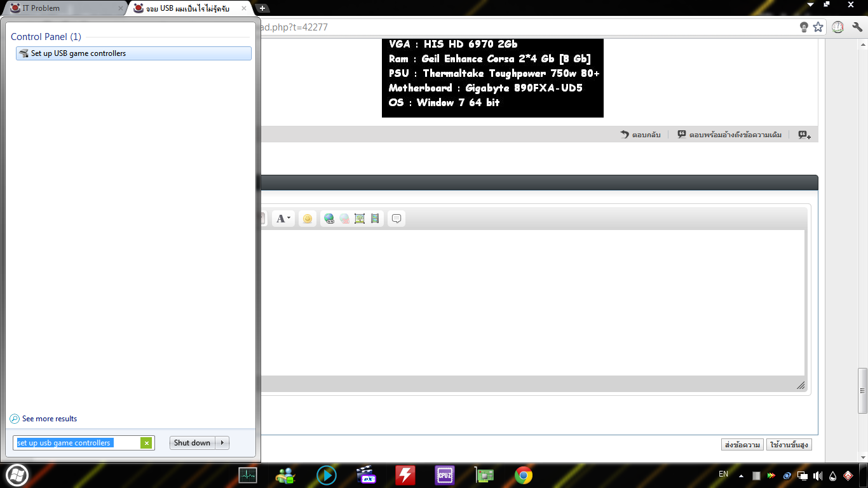Click the ตอบกลับ reply link
This screenshot has width=868, height=488.
point(641,135)
